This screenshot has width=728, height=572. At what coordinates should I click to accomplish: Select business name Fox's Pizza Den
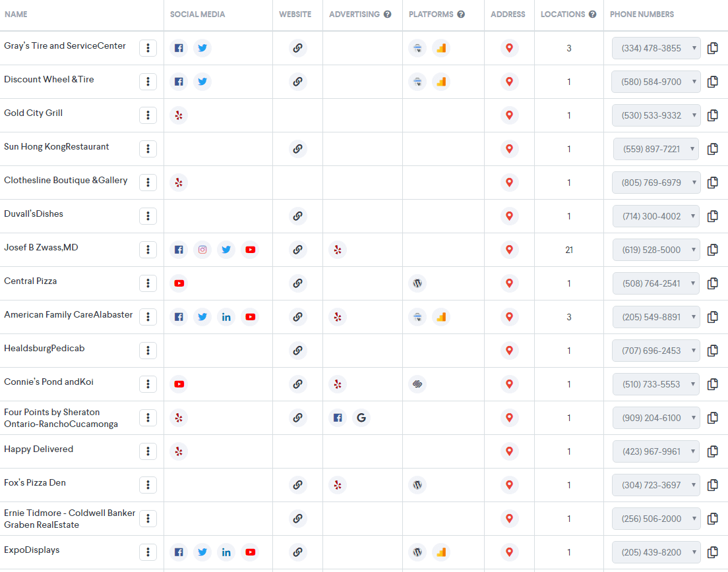tap(35, 482)
